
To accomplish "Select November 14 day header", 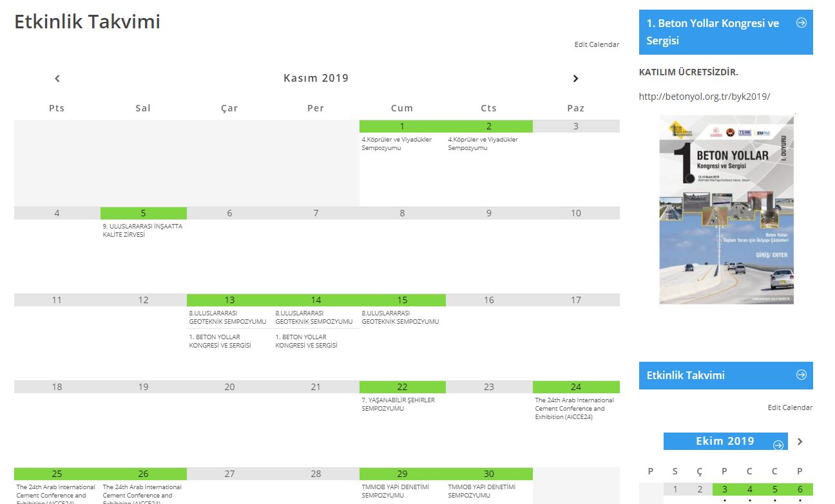I will (x=316, y=300).
